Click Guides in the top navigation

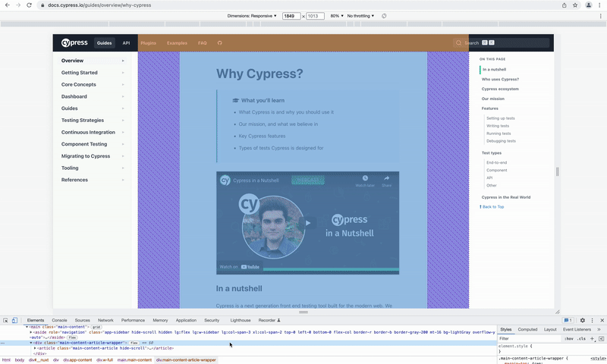pos(104,43)
